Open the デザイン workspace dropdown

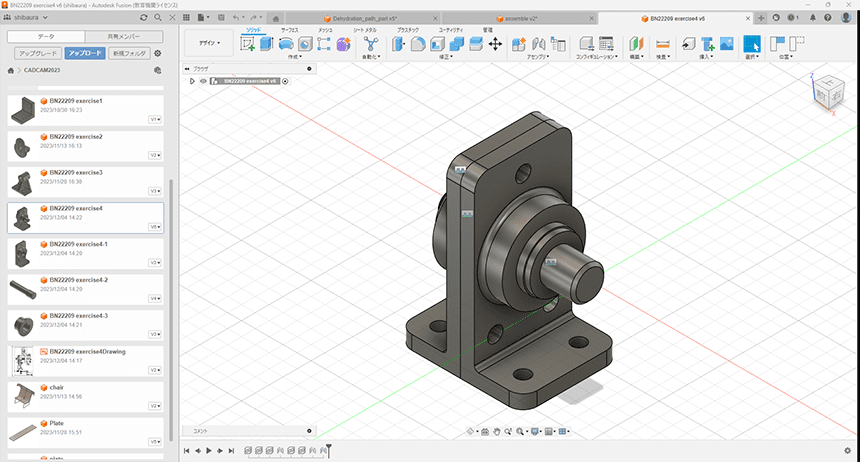209,43
